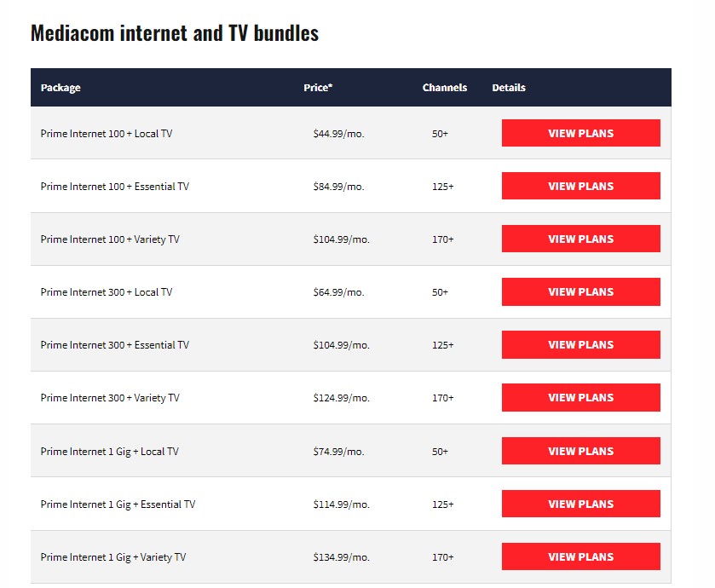Click VIEW PLANS for Prime Internet 100 + Variety TV

pyautogui.click(x=580, y=239)
